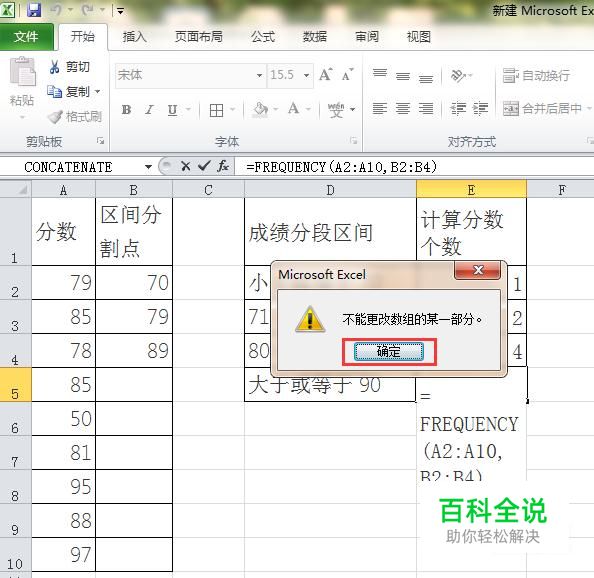Switch to the 开始 ribbon tab
Screen dimensions: 594x578
tap(83, 37)
